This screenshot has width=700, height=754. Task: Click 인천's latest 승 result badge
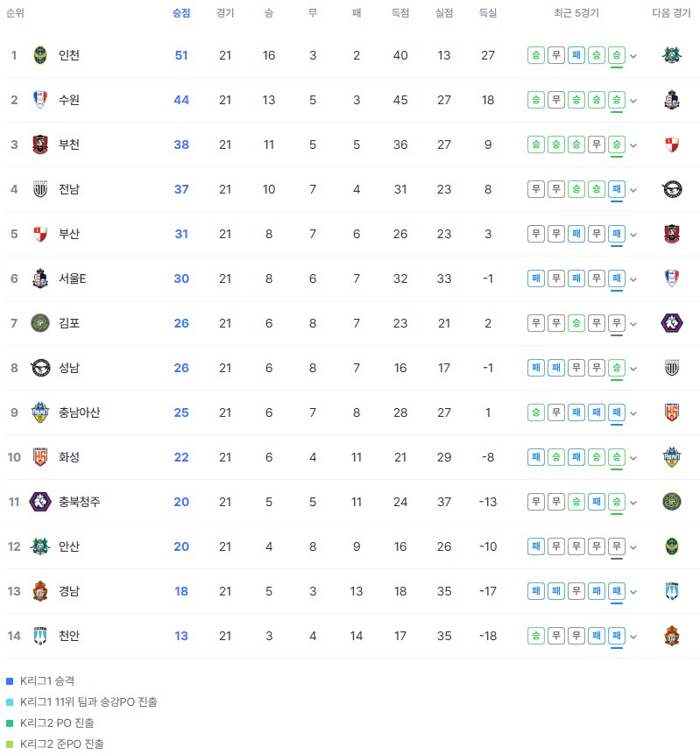616,55
